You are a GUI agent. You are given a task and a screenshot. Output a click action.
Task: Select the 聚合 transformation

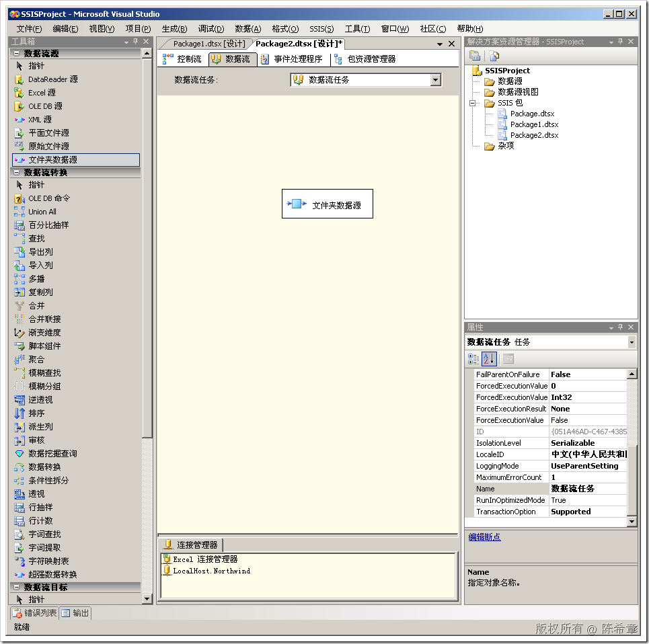pos(36,360)
